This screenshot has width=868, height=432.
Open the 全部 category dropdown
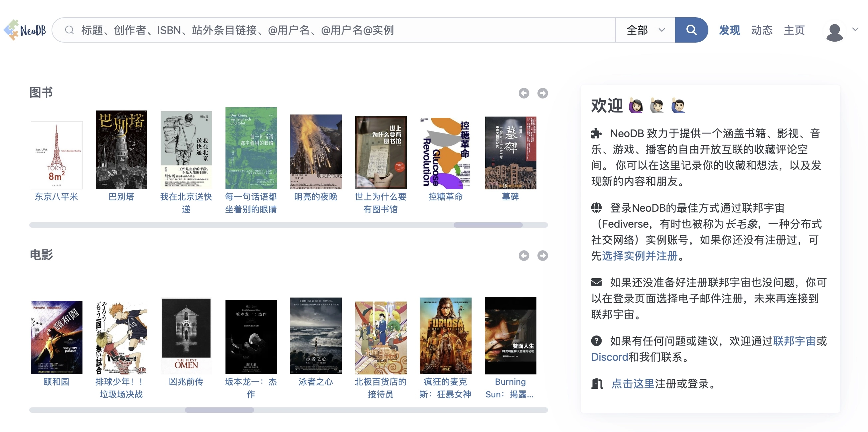[645, 30]
